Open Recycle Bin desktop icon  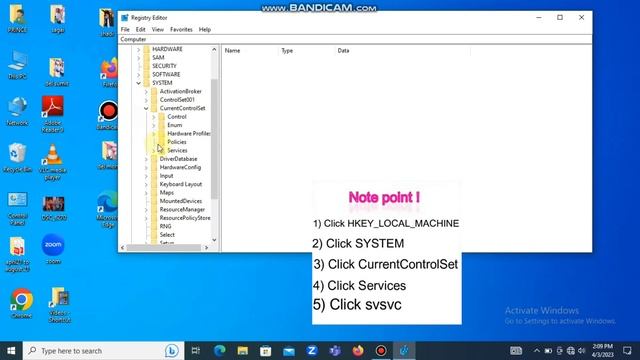coord(17,158)
